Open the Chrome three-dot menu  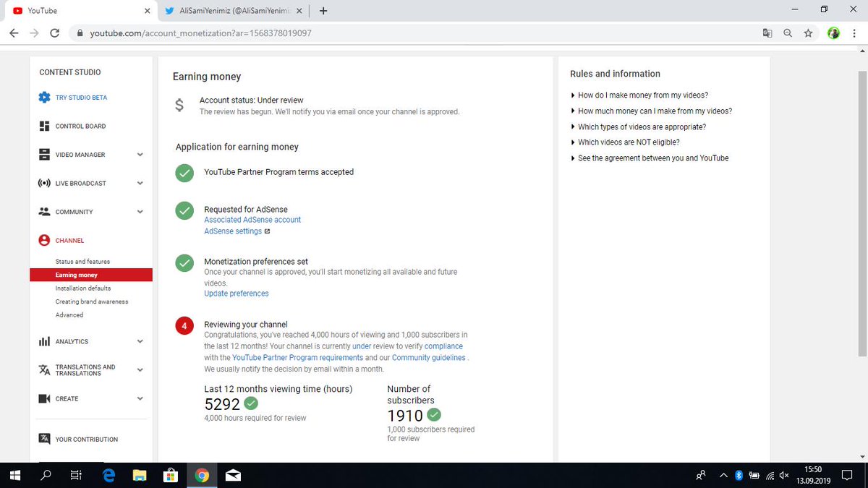(854, 33)
